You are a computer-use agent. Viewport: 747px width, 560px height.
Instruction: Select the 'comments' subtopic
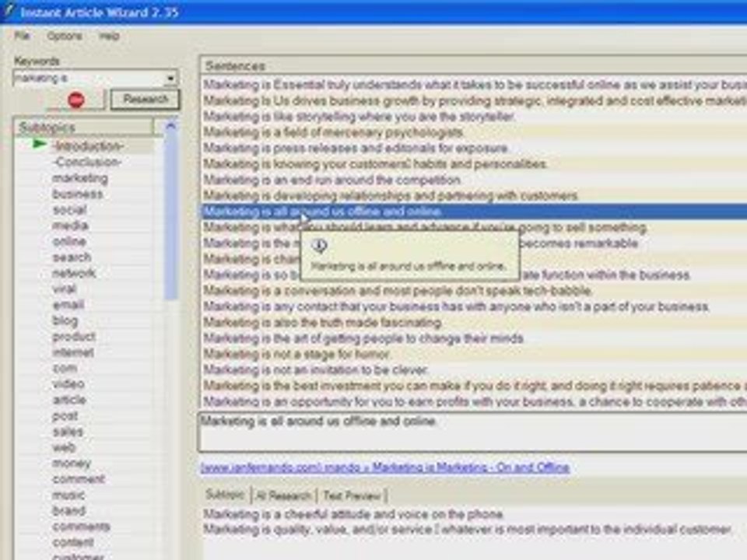pyautogui.click(x=81, y=527)
